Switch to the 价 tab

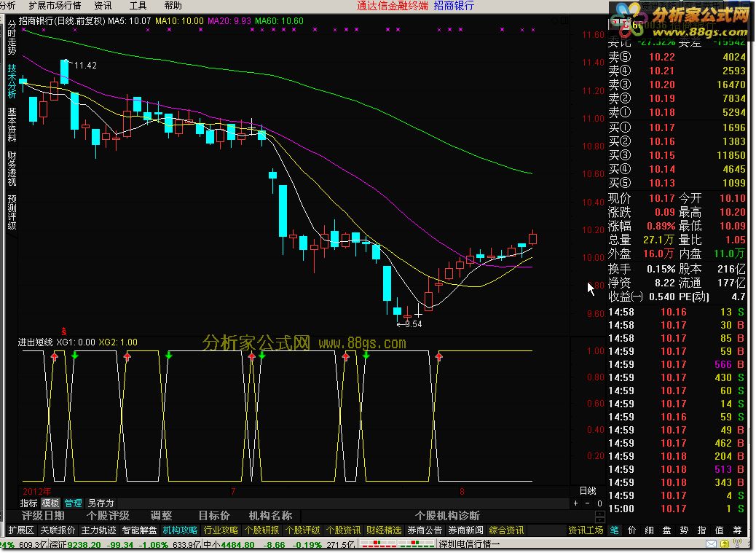(631, 530)
